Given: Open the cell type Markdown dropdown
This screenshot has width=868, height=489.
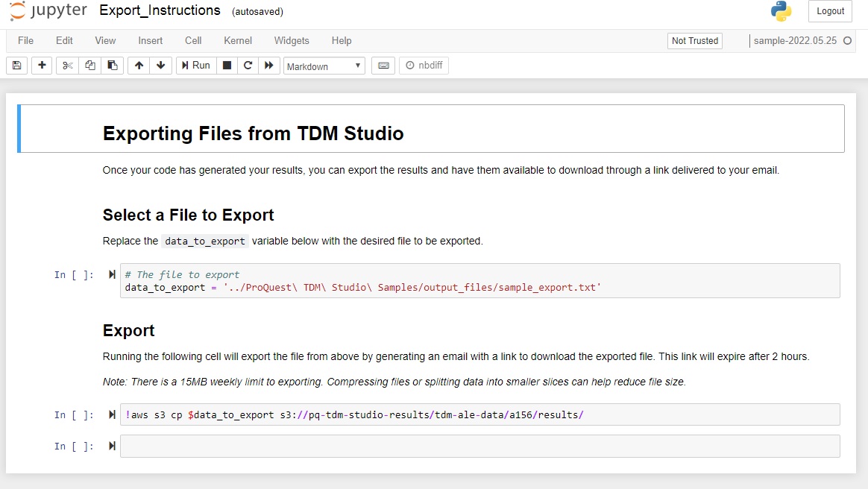Looking at the screenshot, I should [324, 66].
